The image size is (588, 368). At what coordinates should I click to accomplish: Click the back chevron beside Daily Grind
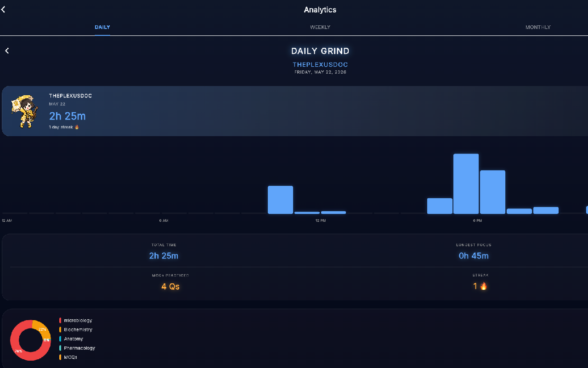(7, 51)
